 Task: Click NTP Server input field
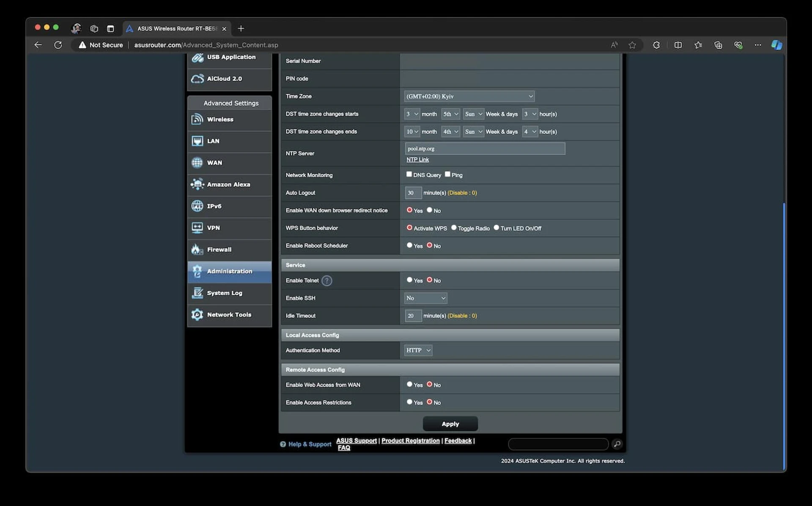(485, 149)
